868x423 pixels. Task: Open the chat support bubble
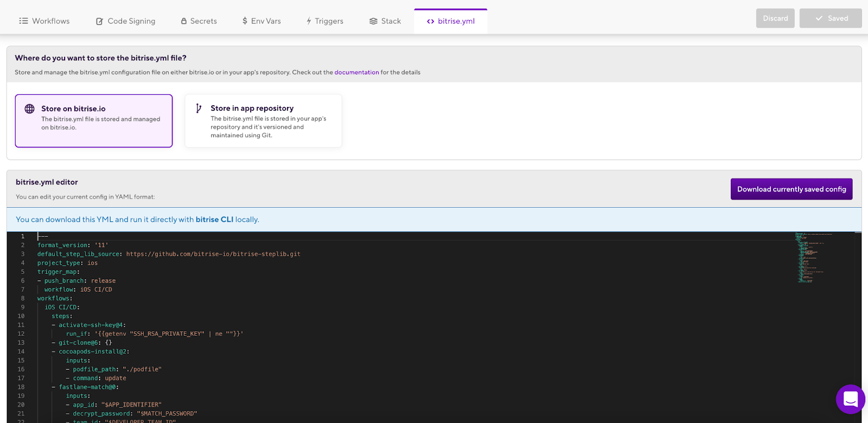[x=850, y=399]
